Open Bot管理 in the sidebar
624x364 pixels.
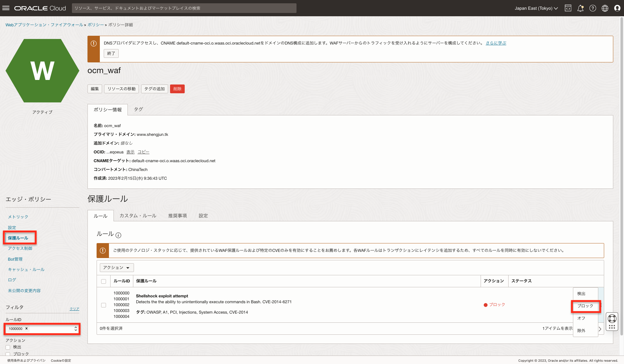click(x=15, y=259)
